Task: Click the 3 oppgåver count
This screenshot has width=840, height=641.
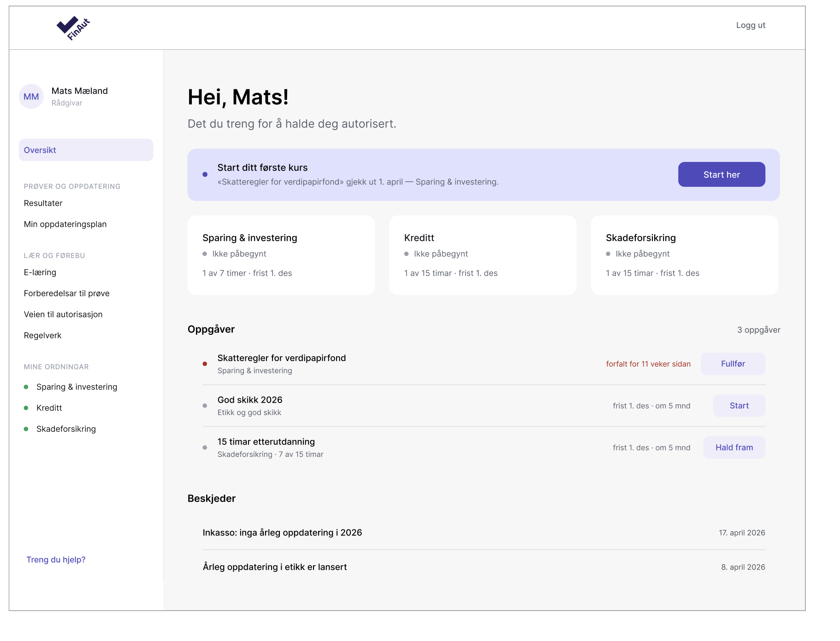Action: [x=758, y=330]
